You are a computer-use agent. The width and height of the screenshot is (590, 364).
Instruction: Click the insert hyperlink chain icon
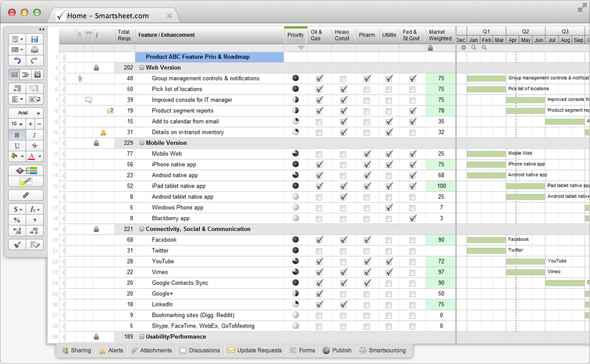pyautogui.click(x=26, y=195)
